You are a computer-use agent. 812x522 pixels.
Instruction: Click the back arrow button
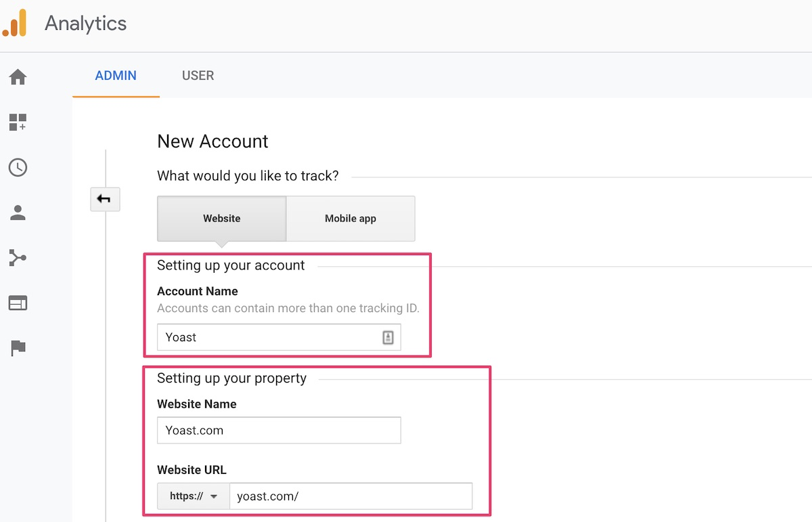(x=105, y=199)
